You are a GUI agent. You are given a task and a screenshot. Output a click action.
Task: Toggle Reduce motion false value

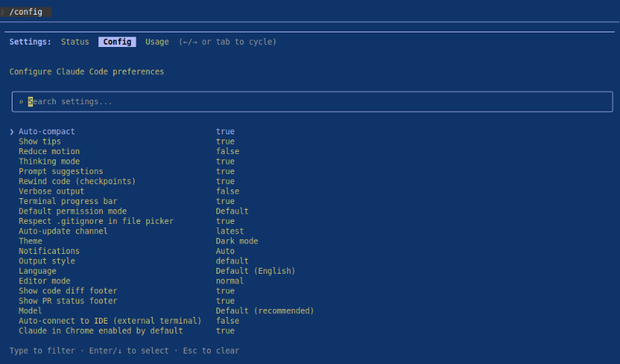click(227, 151)
